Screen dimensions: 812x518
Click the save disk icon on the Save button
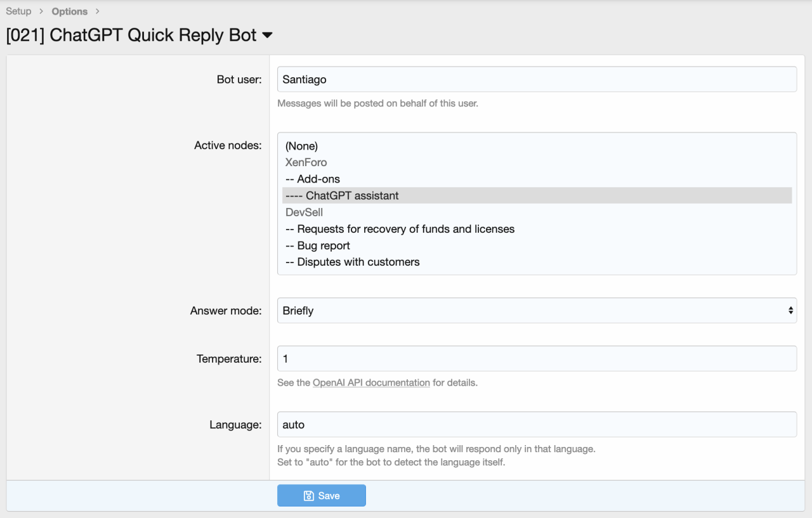coord(308,495)
